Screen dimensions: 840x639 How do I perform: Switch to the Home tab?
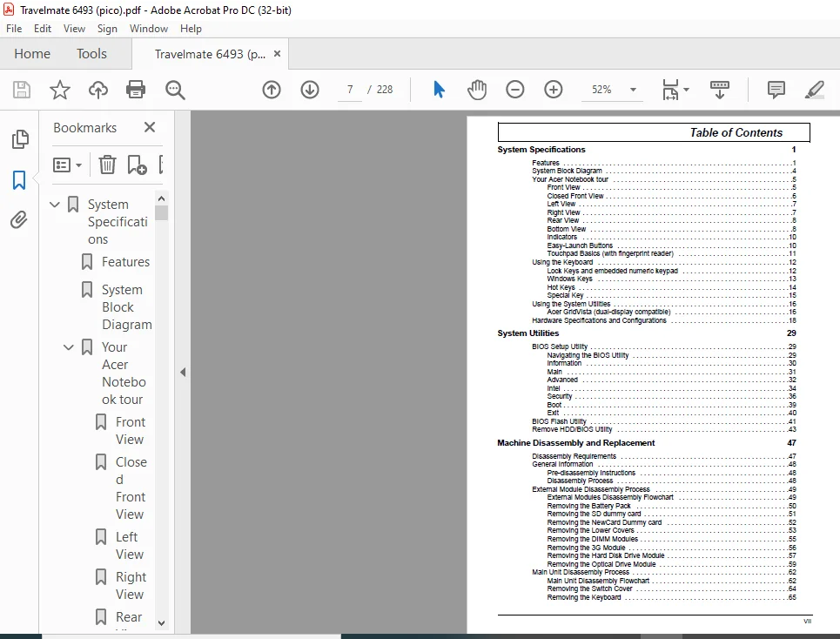coord(32,54)
